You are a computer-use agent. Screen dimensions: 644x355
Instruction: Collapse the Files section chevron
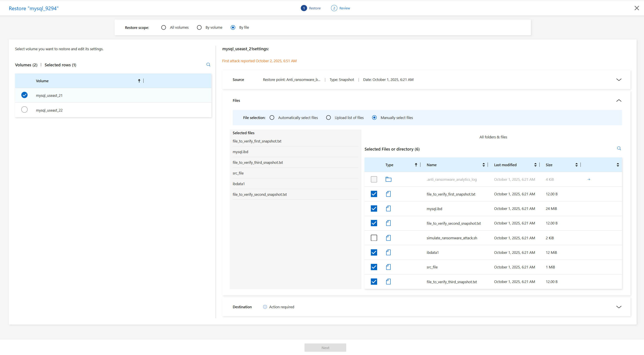[x=619, y=100]
